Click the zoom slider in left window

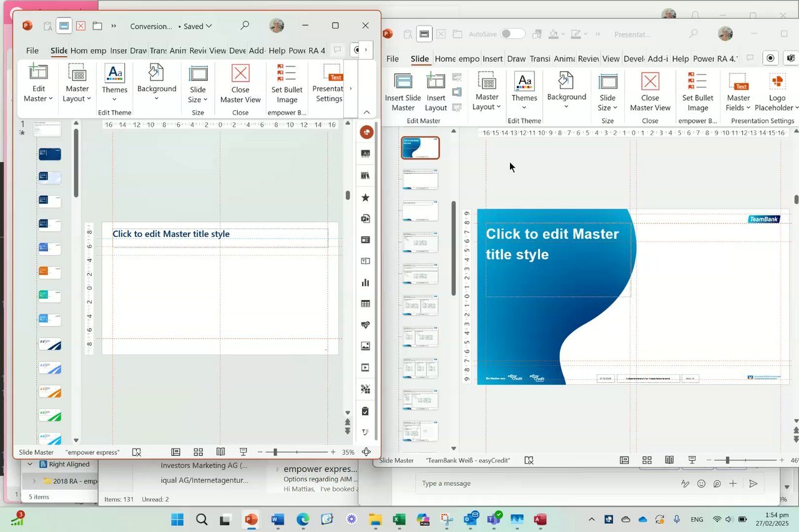275,452
